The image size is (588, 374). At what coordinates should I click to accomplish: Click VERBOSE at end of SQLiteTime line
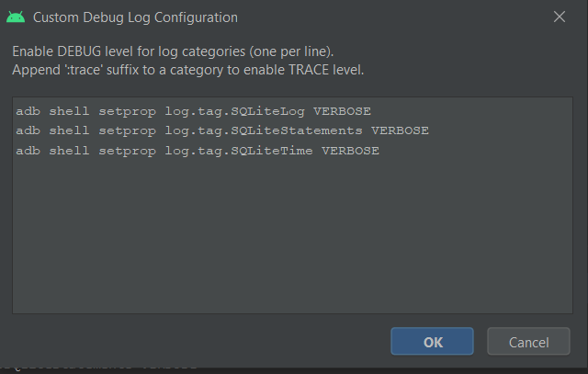pyautogui.click(x=350, y=151)
